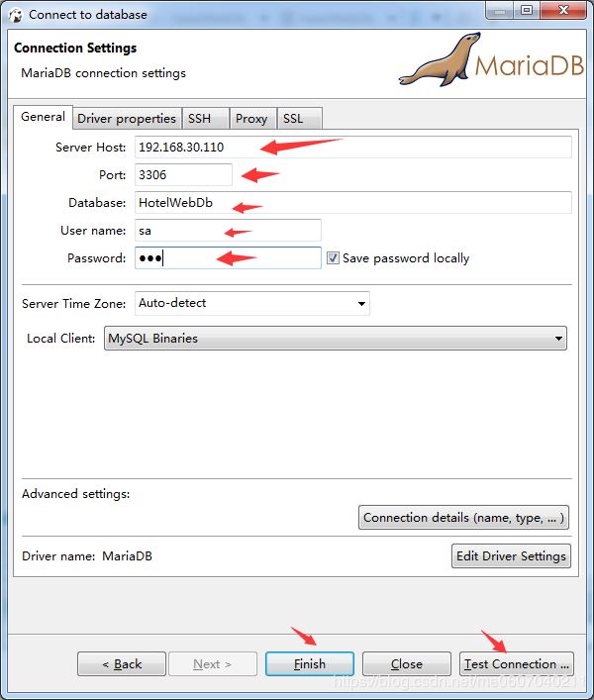Click the Finish button

pos(310,663)
